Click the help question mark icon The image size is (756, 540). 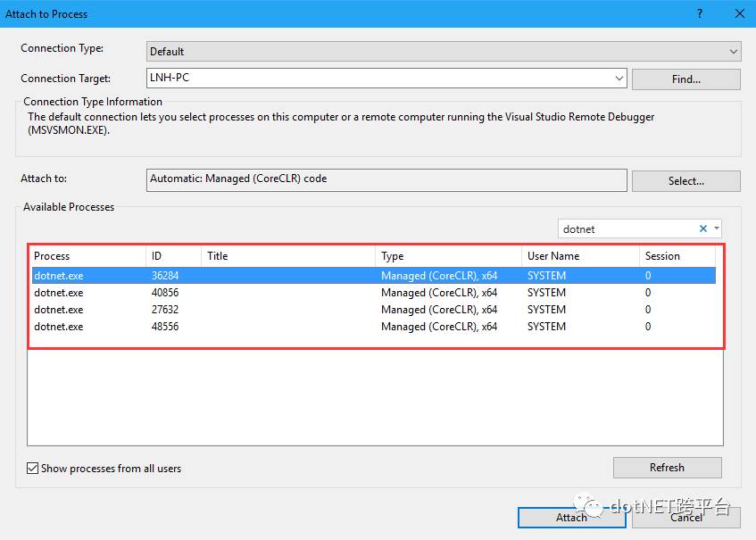700,13
